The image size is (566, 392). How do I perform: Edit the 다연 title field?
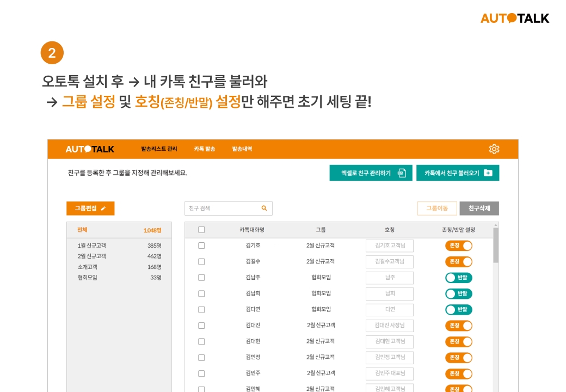point(390,309)
